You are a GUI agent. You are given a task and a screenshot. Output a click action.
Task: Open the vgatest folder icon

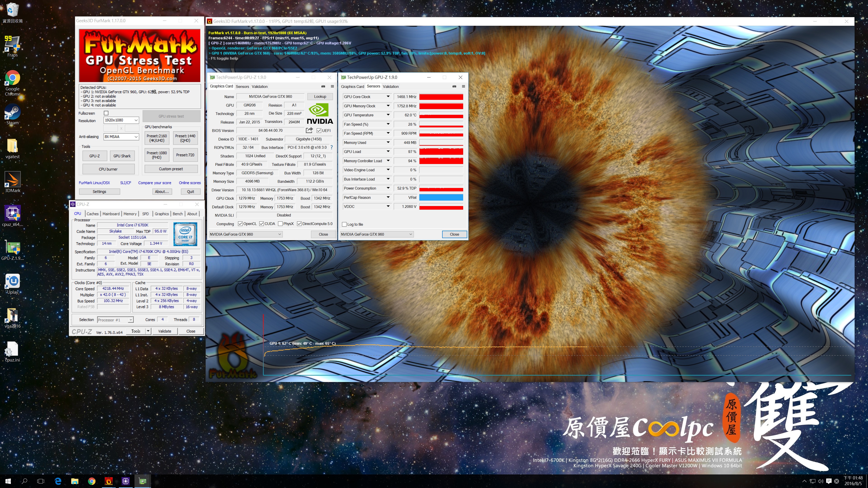point(12,148)
